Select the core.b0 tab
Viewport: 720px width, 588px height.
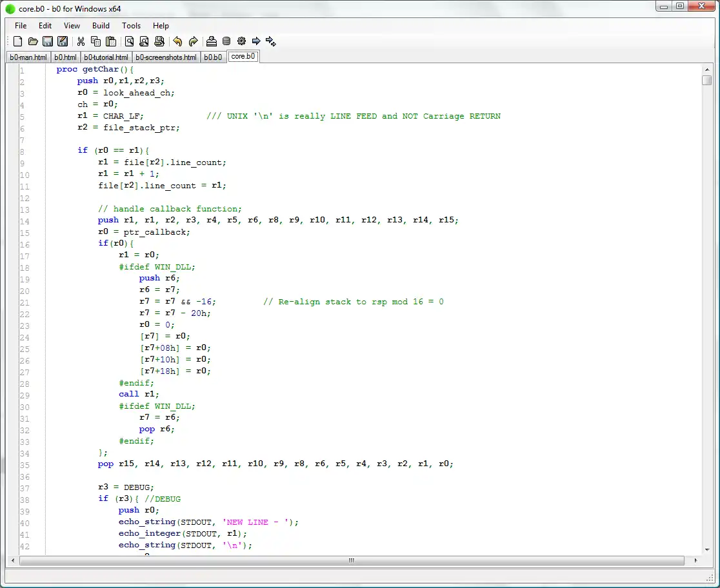pyautogui.click(x=243, y=57)
